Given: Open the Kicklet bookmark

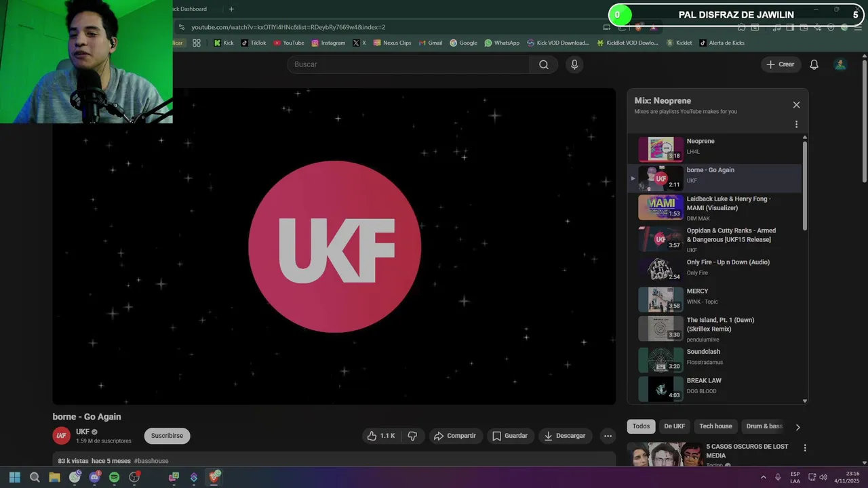Looking at the screenshot, I should (x=679, y=43).
